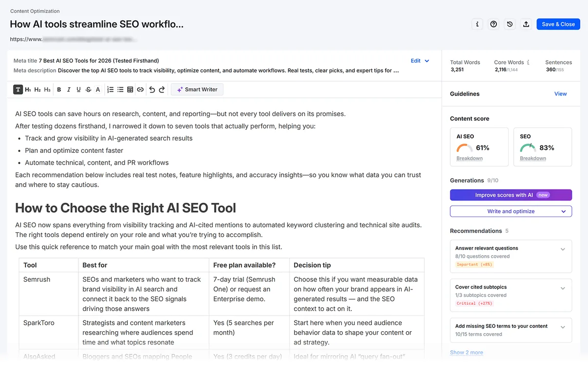588x365 pixels.
Task: Toggle underline formatting
Action: coord(78,90)
